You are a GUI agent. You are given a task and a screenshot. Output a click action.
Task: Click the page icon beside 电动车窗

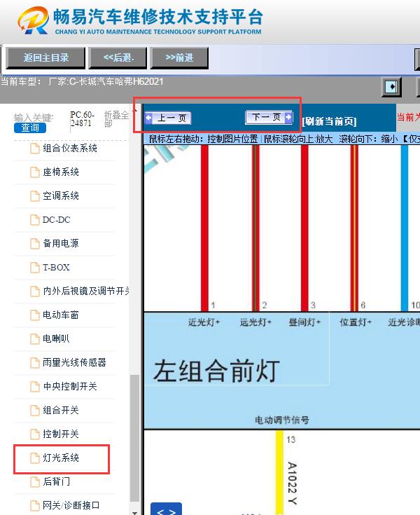[35, 315]
